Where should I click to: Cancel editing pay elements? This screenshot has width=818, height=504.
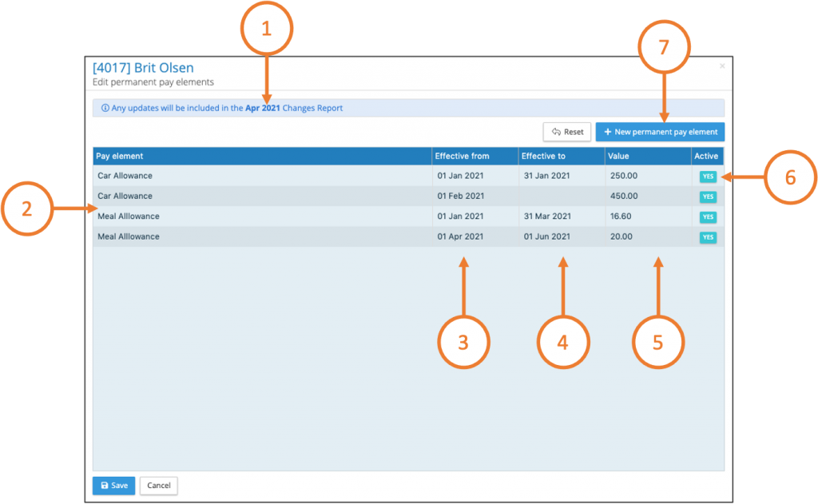click(x=158, y=486)
